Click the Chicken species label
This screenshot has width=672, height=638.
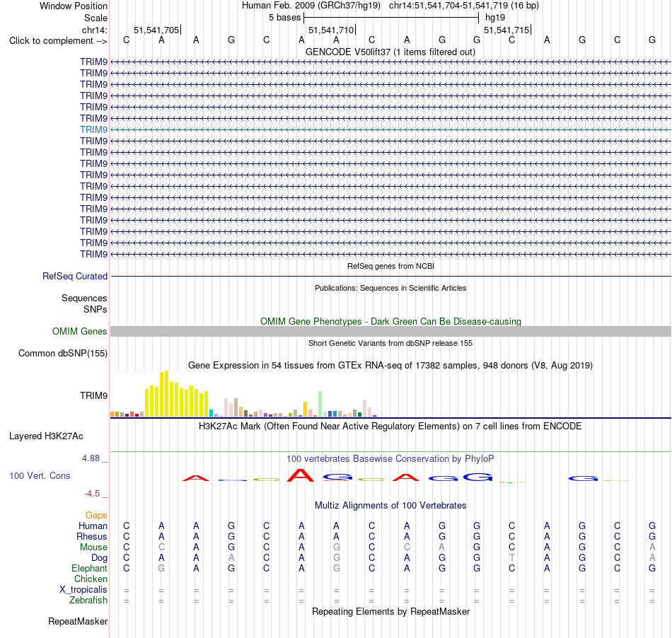[91, 579]
